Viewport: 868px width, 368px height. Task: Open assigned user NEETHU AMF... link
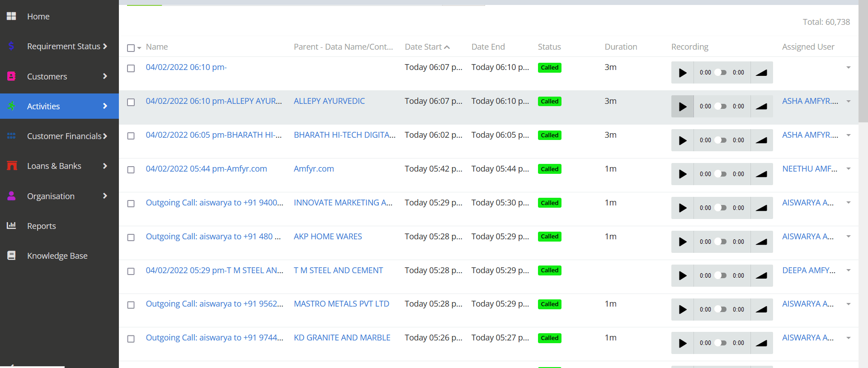coord(810,169)
